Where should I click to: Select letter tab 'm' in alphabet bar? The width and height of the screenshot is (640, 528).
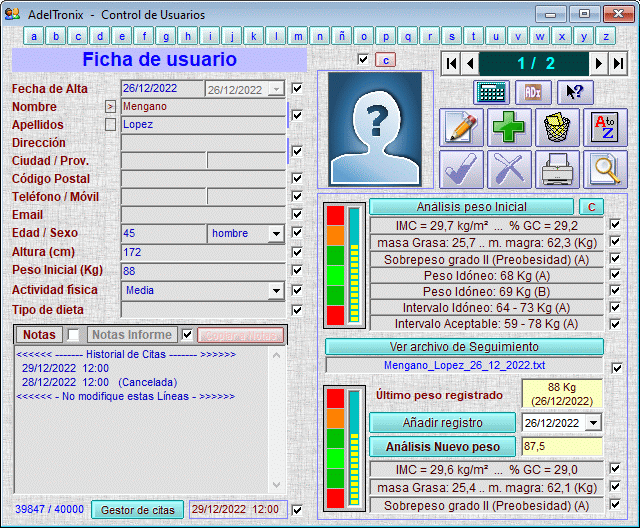point(298,36)
